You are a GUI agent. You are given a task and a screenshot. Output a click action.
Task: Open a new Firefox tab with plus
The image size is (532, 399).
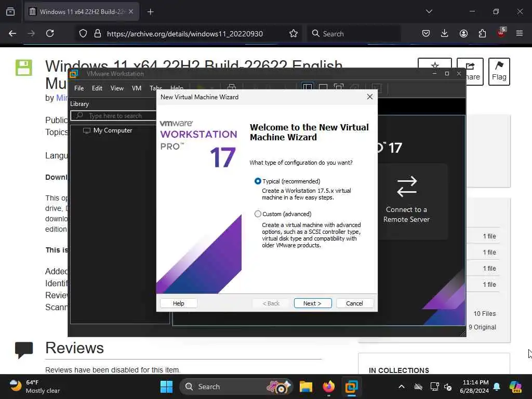click(150, 12)
